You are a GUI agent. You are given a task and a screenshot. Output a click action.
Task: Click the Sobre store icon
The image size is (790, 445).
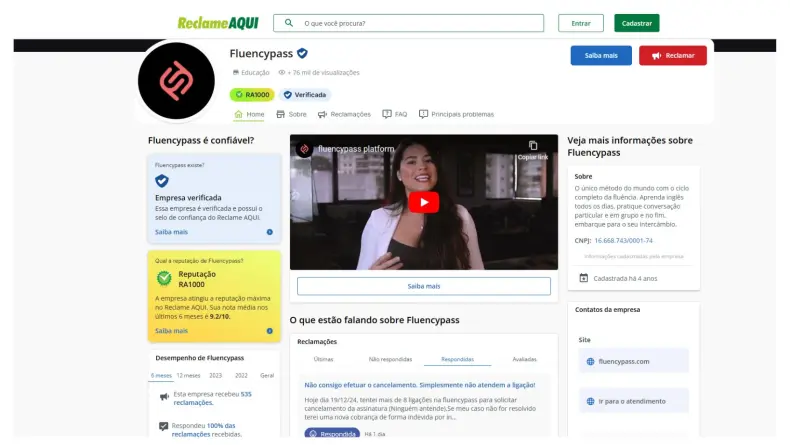(x=281, y=114)
